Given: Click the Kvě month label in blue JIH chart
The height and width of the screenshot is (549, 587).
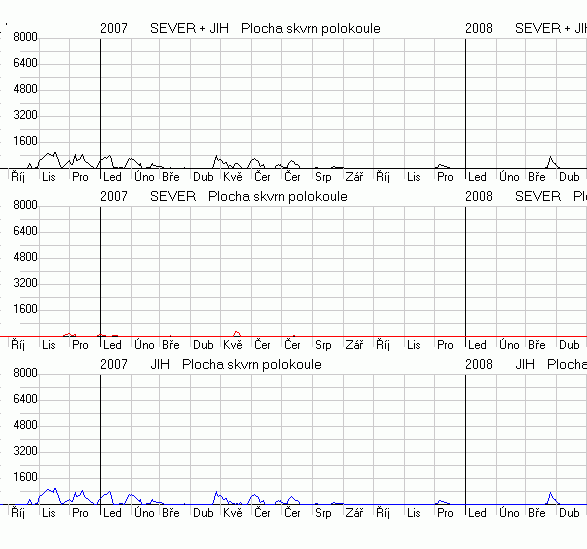Looking at the screenshot, I should click(233, 513).
